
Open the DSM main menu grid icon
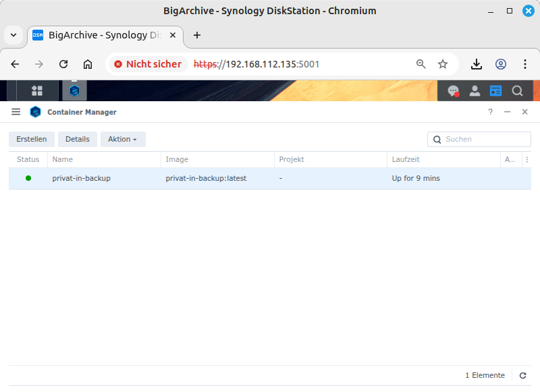(36, 90)
